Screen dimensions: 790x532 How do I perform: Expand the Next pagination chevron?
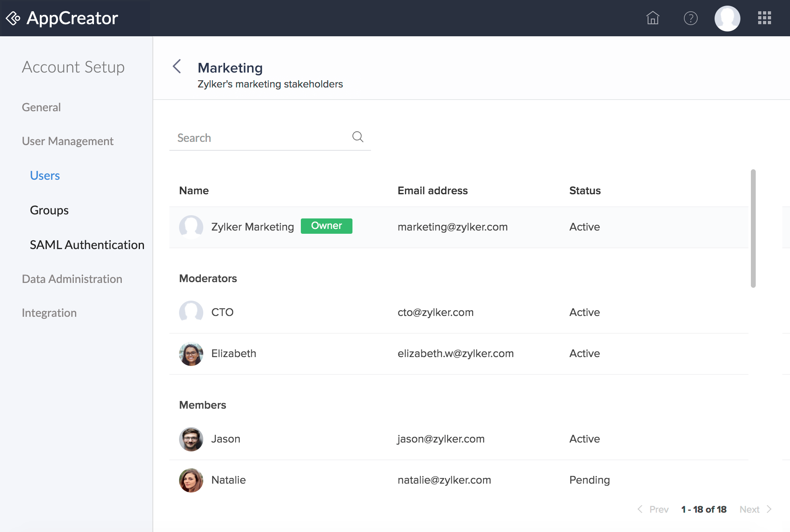click(769, 509)
